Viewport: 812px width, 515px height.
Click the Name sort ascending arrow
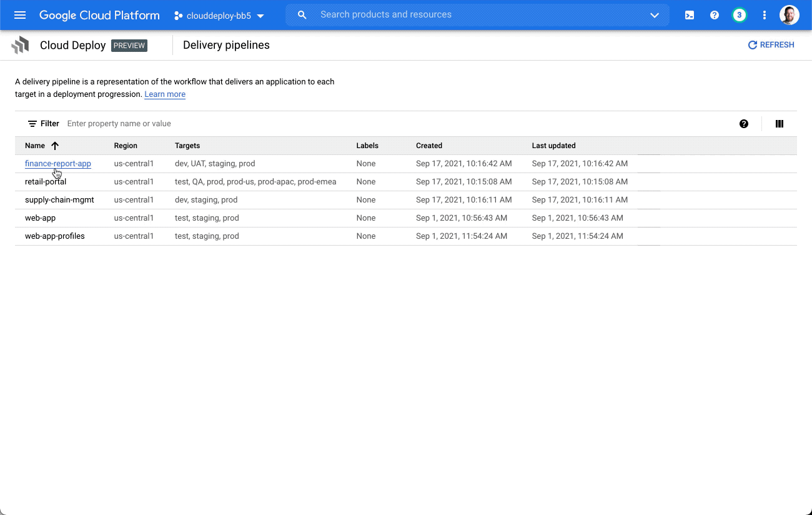click(55, 146)
